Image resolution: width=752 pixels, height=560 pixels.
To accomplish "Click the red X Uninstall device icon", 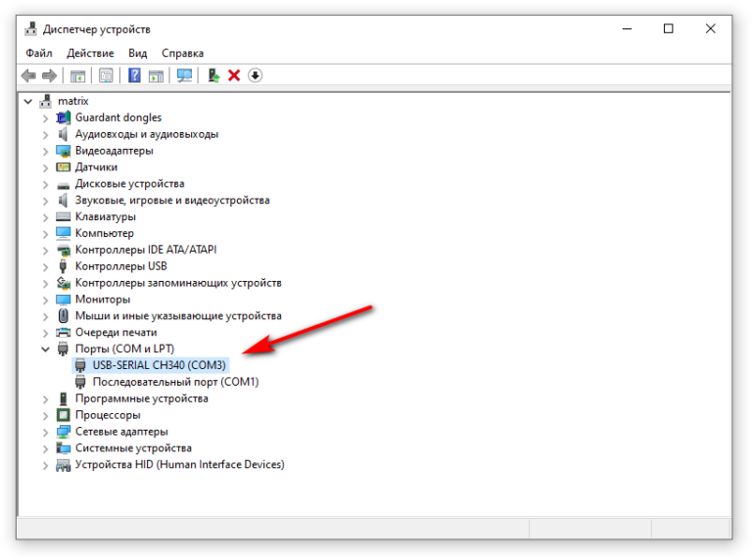I will (234, 75).
